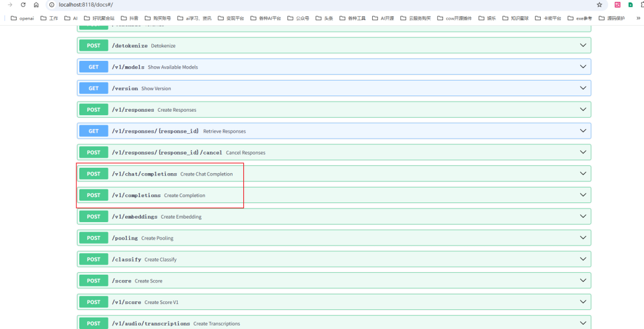Viewport: 644px width, 329px height.
Task: Open the AI开源 bookmark folder
Action: point(383,18)
